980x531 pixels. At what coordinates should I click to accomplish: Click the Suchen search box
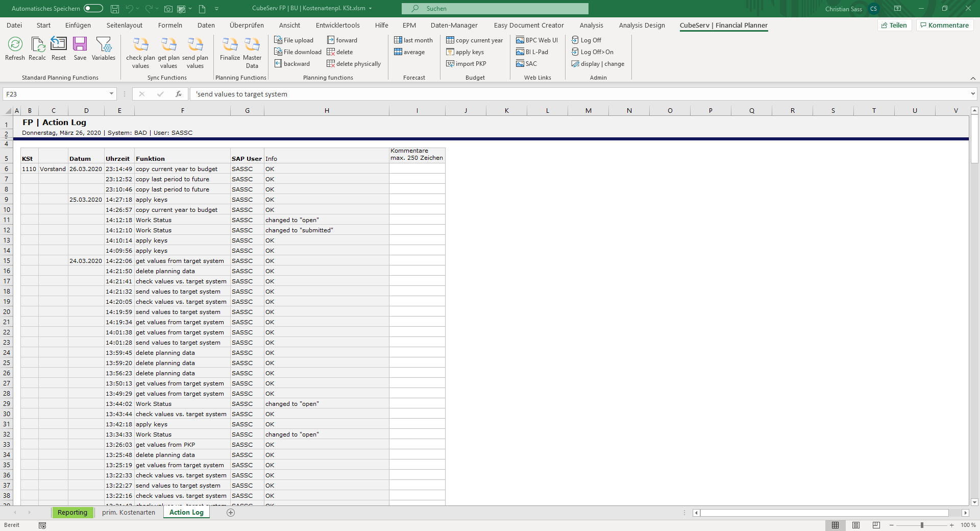click(495, 8)
